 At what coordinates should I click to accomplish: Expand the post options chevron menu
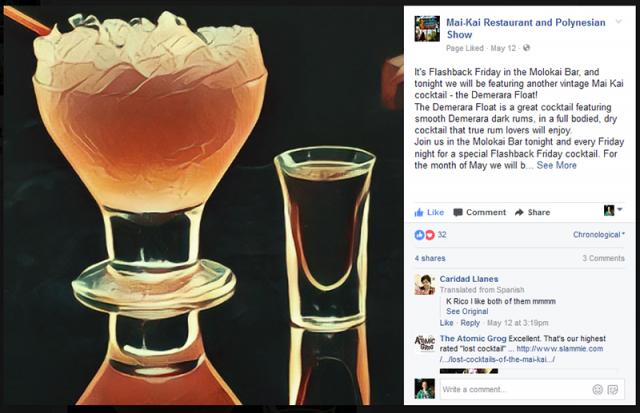(x=619, y=21)
